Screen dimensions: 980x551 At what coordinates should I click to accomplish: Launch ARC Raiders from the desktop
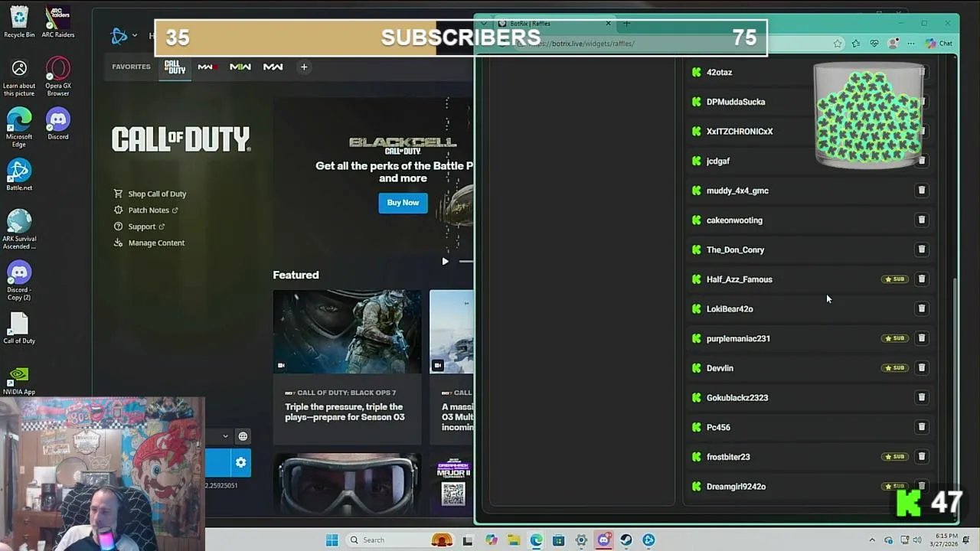58,21
